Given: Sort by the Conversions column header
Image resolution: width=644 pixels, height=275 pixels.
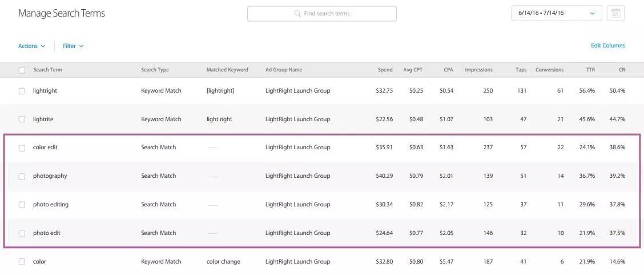Looking at the screenshot, I should pos(550,70).
